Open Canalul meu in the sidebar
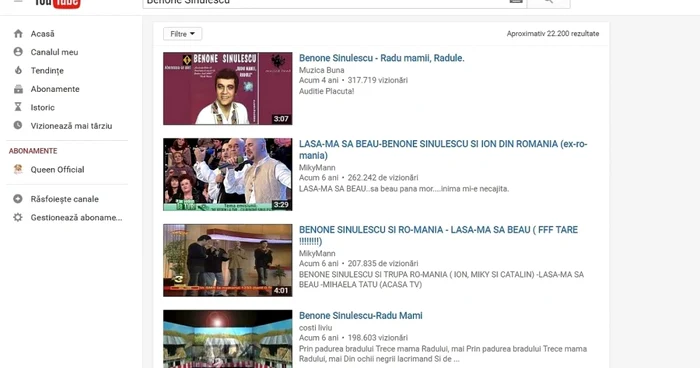The width and height of the screenshot is (700, 368). [x=54, y=52]
